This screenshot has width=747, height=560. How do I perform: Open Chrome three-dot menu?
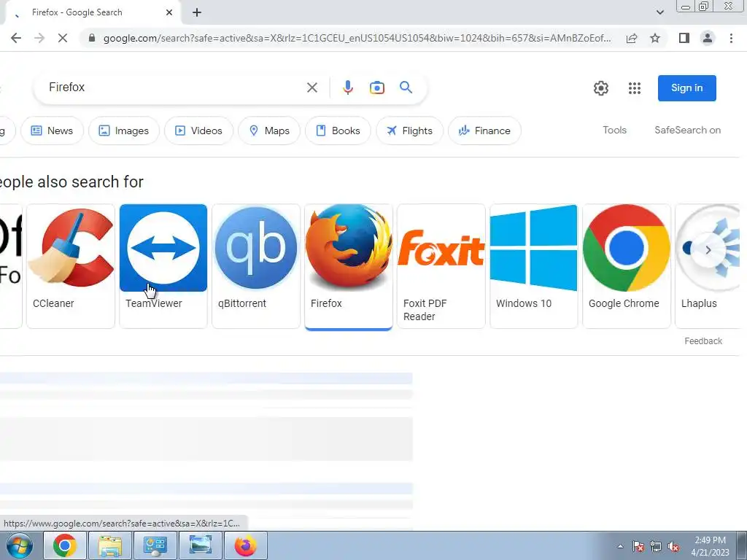pos(731,38)
